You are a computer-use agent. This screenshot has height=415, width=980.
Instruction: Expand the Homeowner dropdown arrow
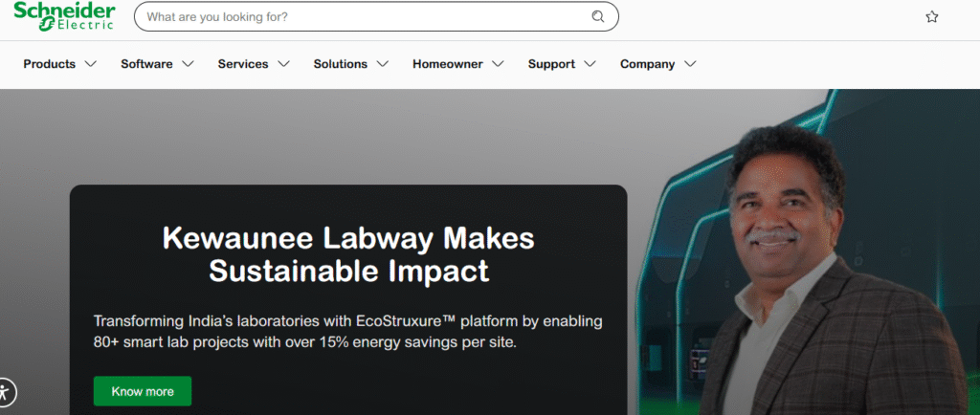pyautogui.click(x=498, y=64)
